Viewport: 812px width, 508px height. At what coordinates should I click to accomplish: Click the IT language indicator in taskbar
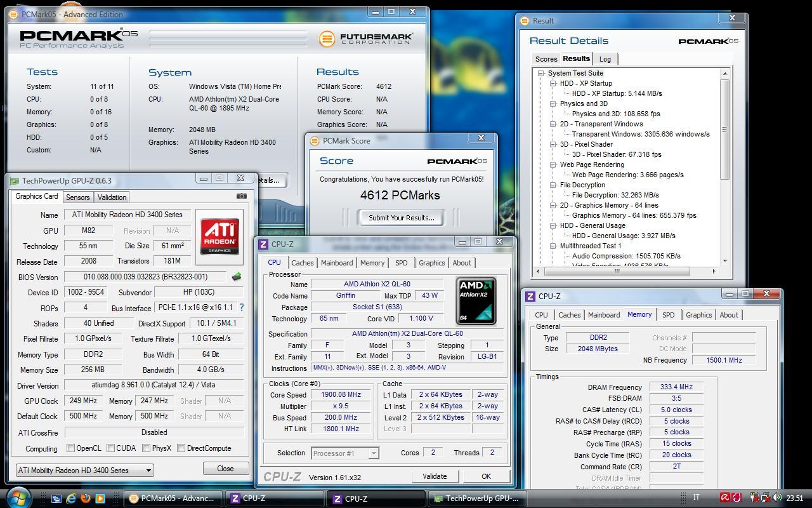pyautogui.click(x=696, y=497)
